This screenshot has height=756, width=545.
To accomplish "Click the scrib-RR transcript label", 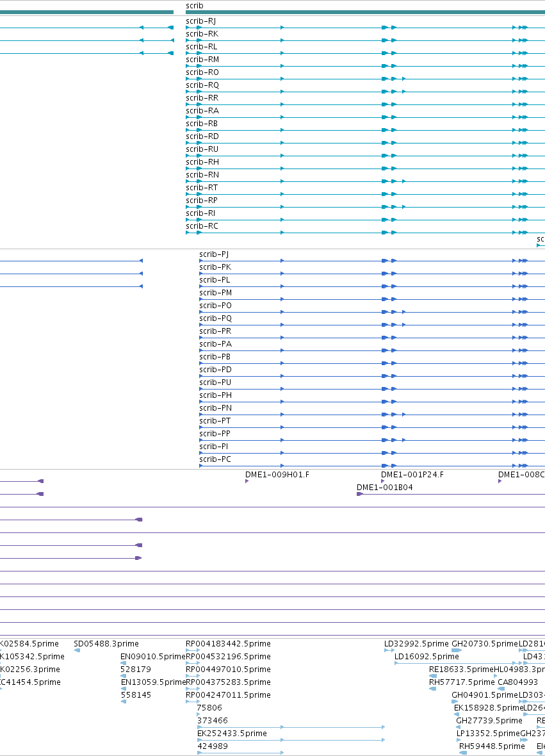I will (202, 98).
